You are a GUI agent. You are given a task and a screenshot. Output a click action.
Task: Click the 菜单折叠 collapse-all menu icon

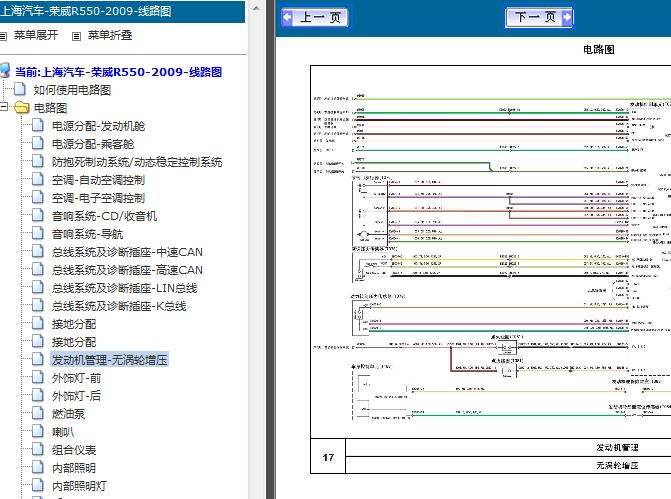(76, 36)
